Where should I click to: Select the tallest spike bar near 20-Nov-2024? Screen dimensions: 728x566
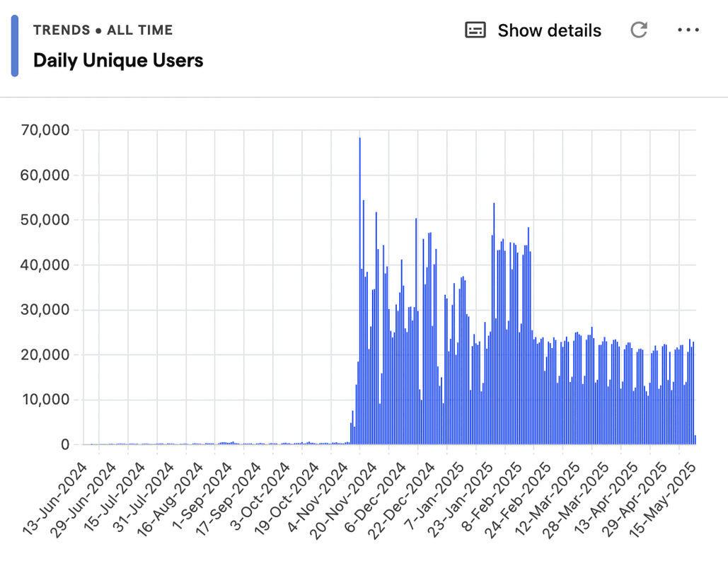pyautogui.click(x=359, y=283)
